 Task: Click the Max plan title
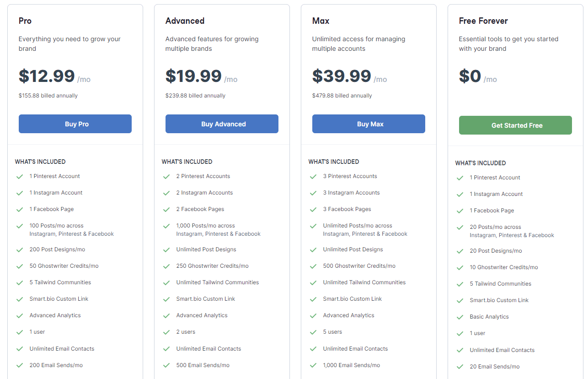tap(321, 21)
